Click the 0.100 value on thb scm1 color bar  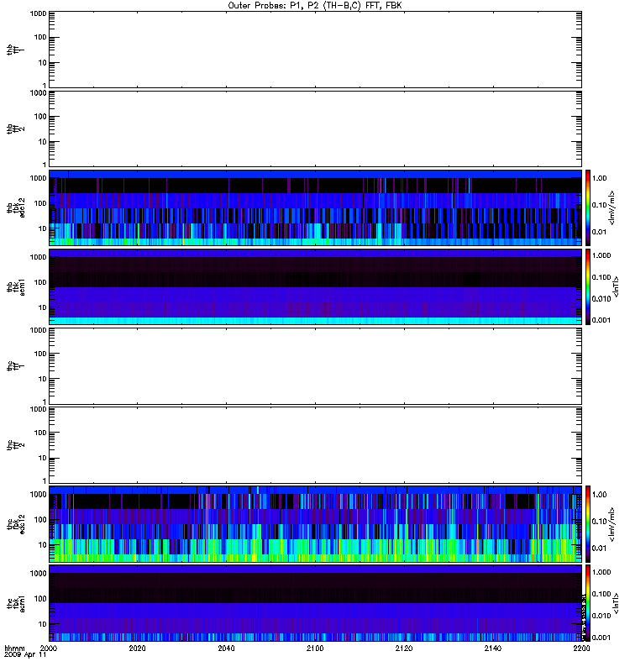click(601, 277)
